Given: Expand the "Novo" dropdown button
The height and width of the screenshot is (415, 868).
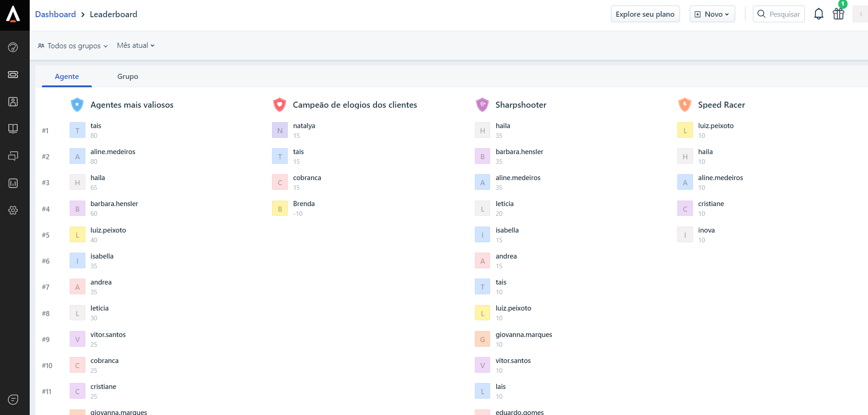Looking at the screenshot, I should click(712, 14).
